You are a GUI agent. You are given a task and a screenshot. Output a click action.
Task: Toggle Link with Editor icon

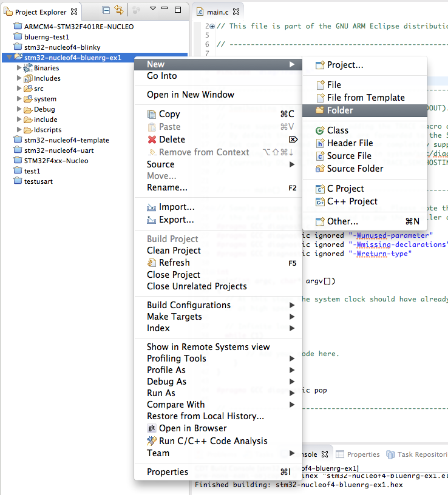119,10
